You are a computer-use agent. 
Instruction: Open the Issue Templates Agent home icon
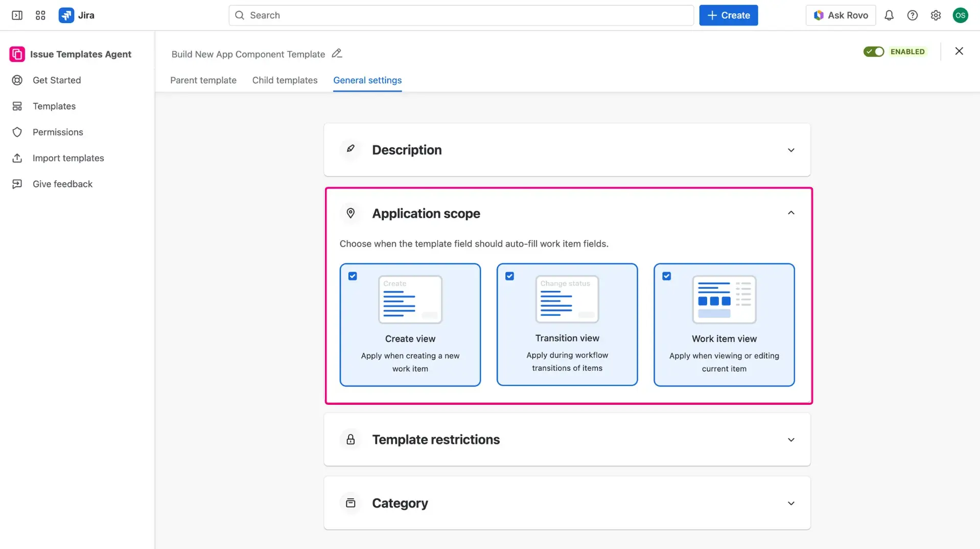pyautogui.click(x=17, y=54)
